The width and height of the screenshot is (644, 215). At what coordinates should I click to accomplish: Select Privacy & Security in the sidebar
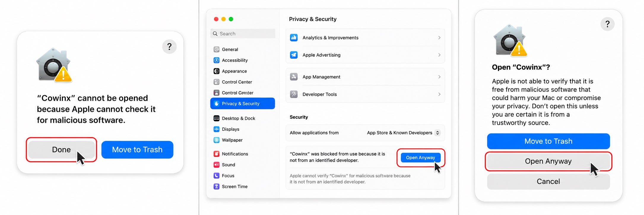(242, 103)
